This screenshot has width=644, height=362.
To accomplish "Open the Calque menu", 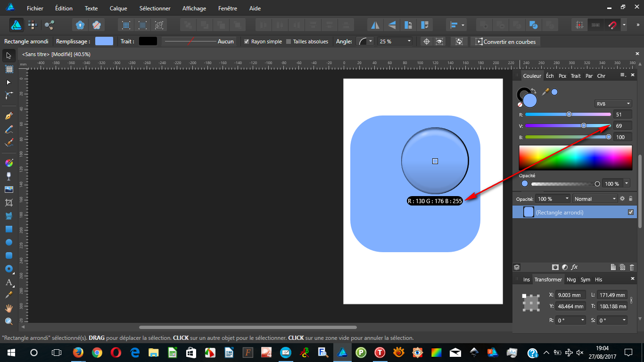I will 118,8.
